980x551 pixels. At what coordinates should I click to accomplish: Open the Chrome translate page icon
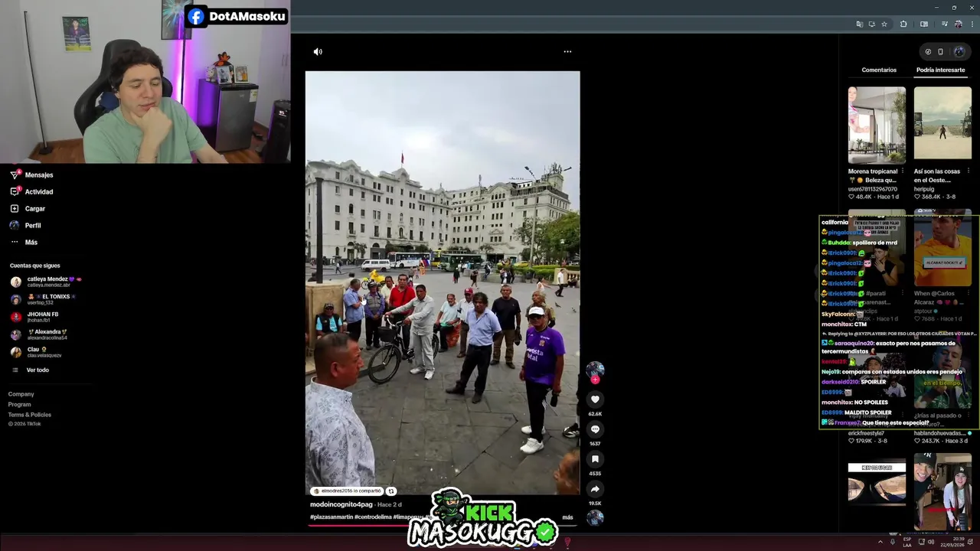(859, 24)
